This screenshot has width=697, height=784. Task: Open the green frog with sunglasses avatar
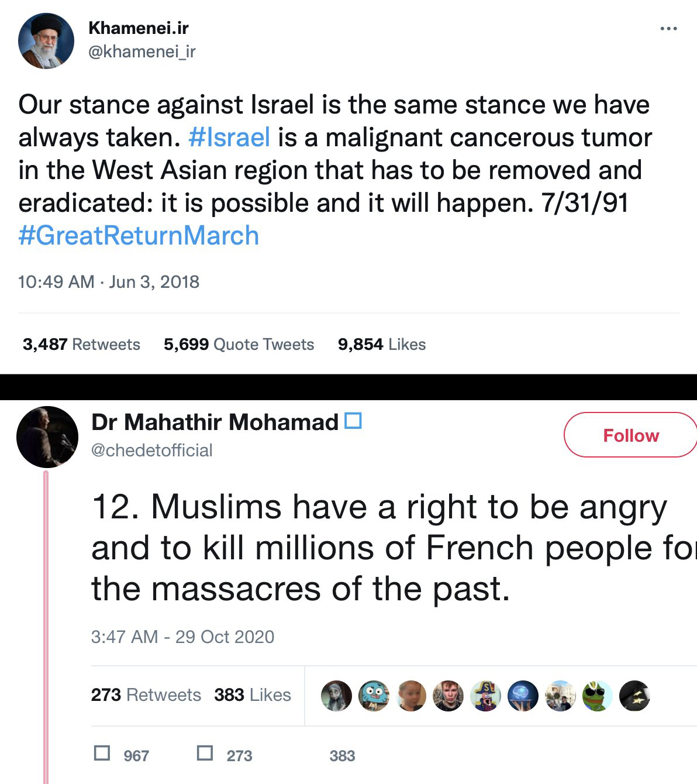(x=597, y=696)
